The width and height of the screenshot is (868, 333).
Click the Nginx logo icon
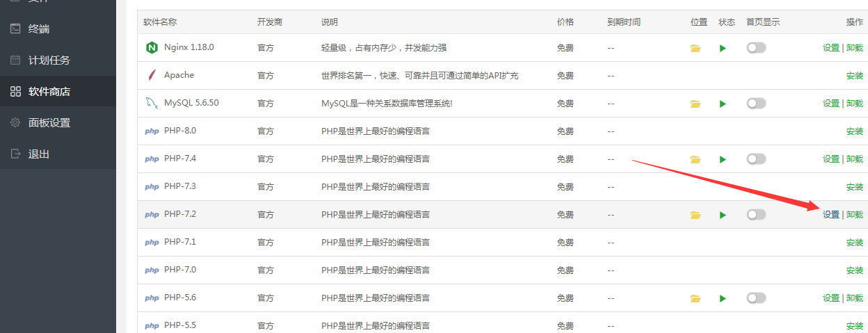[152, 47]
